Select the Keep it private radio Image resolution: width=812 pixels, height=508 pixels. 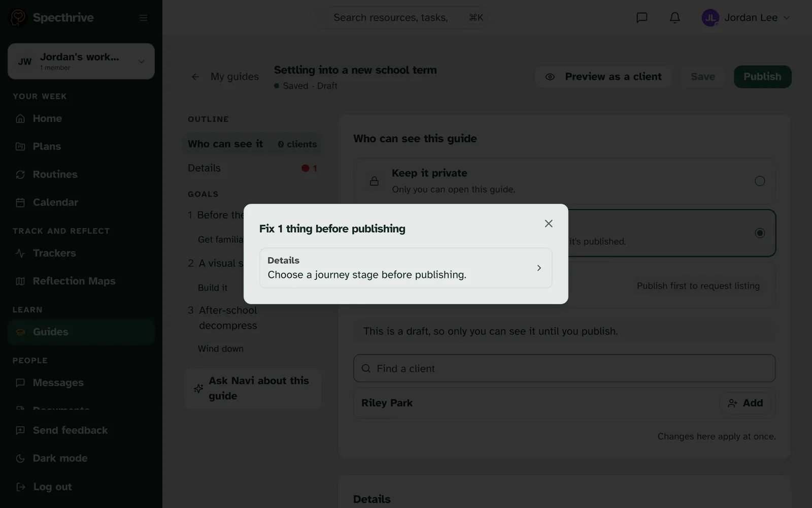[x=760, y=181]
